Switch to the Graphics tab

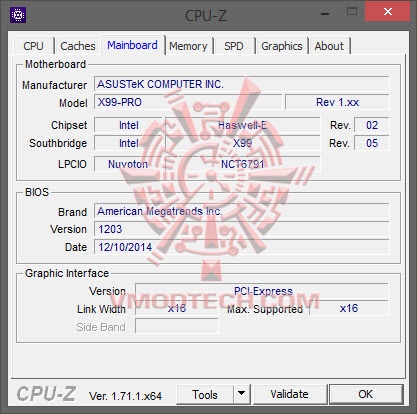282,46
